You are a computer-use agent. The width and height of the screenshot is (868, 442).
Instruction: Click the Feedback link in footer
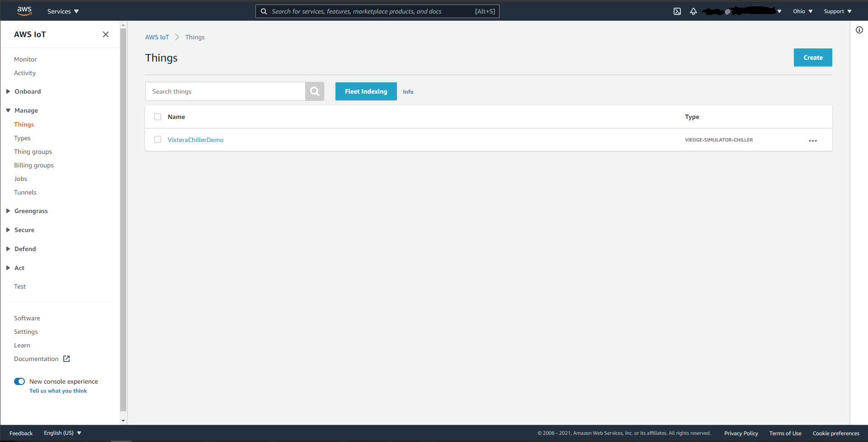[x=21, y=433]
